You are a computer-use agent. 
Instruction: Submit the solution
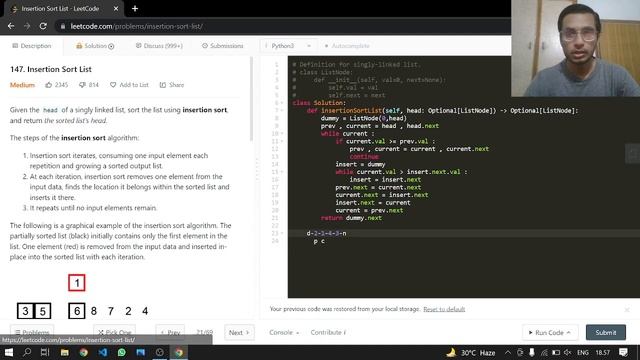pyautogui.click(x=606, y=332)
